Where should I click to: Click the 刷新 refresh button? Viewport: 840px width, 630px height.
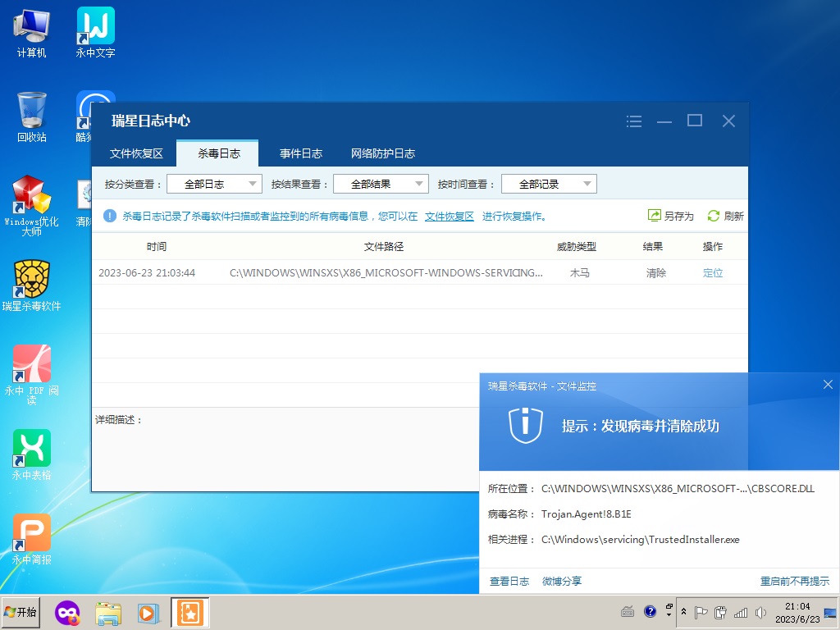pyautogui.click(x=725, y=216)
